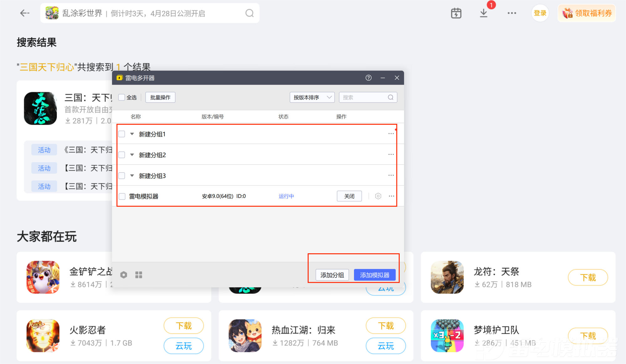Click the first 活动 tag
The height and width of the screenshot is (364, 626).
click(x=44, y=150)
